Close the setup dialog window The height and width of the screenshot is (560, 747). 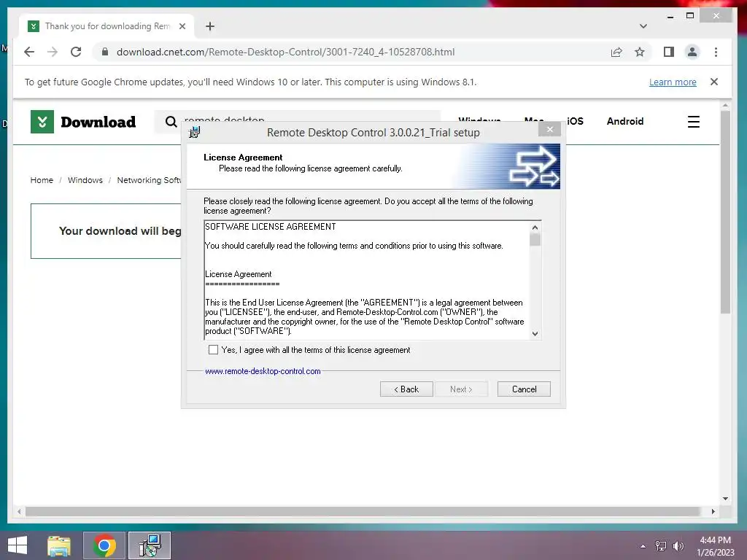(550, 130)
